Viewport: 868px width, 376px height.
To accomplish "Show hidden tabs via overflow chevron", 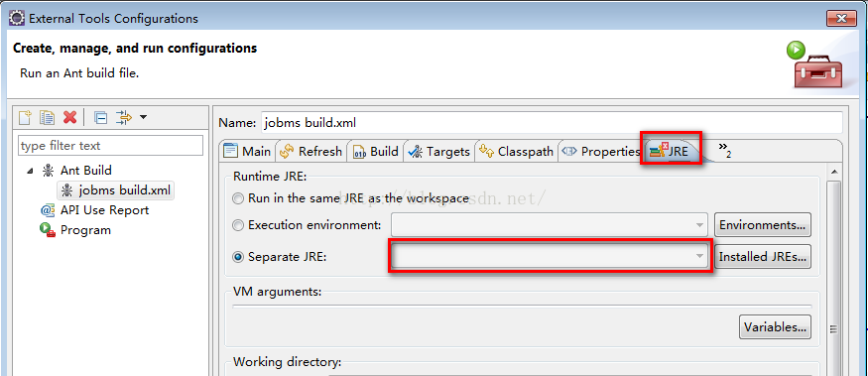I will (724, 150).
